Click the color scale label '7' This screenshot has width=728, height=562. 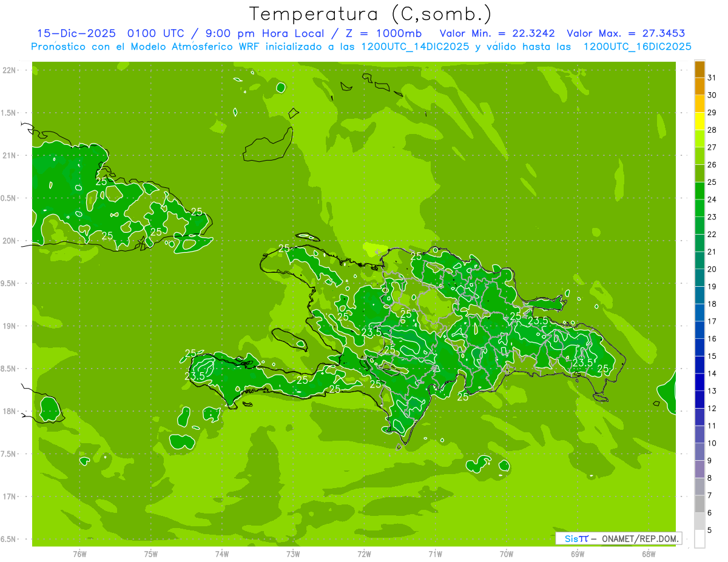[710, 495]
